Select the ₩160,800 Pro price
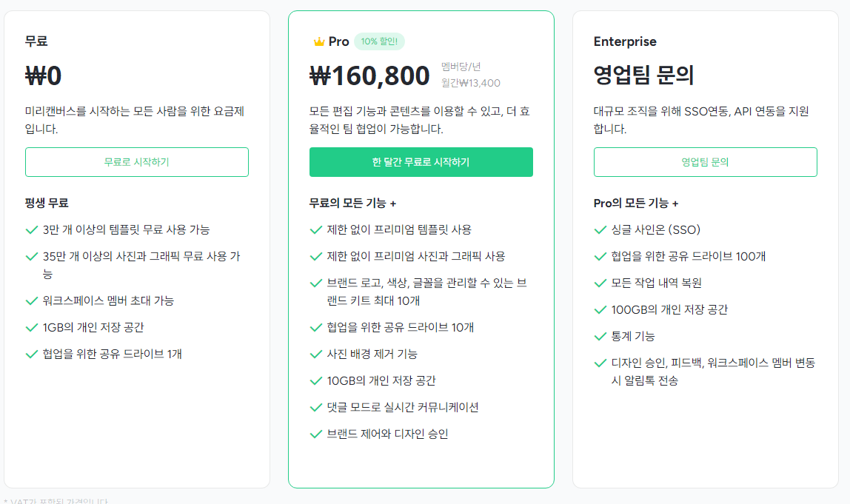Screen dimensions: 850x504 coord(369,76)
